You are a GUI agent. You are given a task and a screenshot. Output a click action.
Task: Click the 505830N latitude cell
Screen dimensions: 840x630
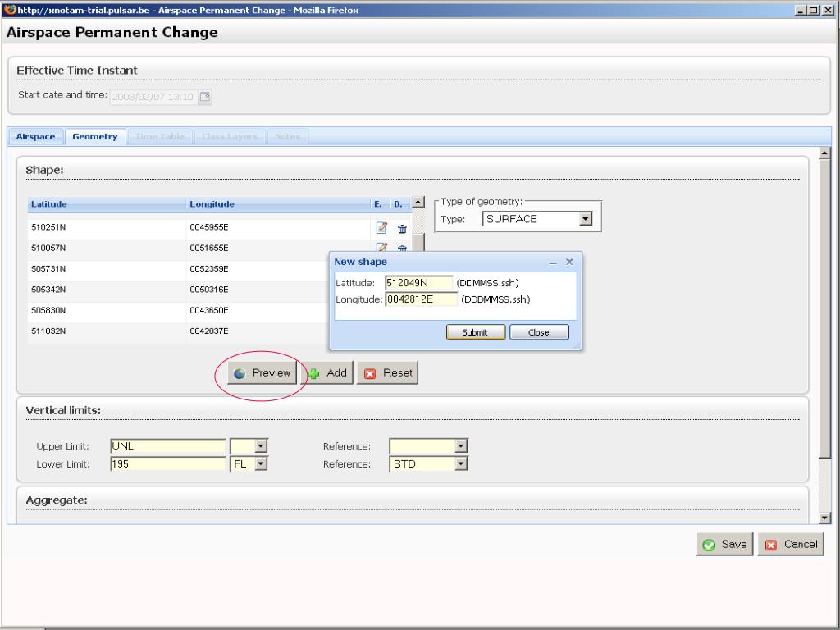coord(106,311)
